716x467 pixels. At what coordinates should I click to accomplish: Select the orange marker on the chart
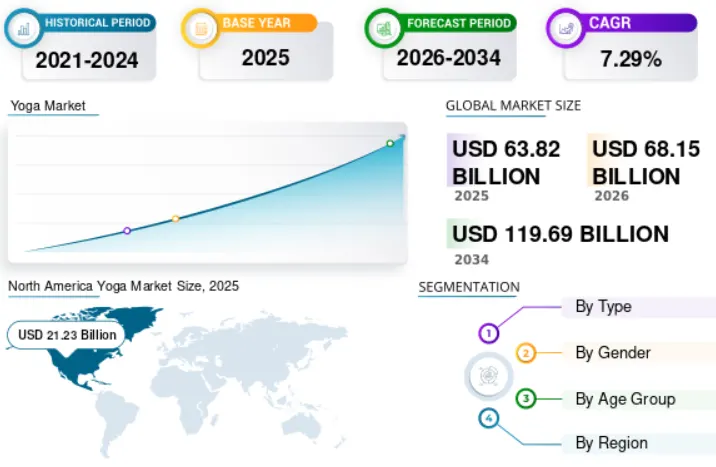175,219
